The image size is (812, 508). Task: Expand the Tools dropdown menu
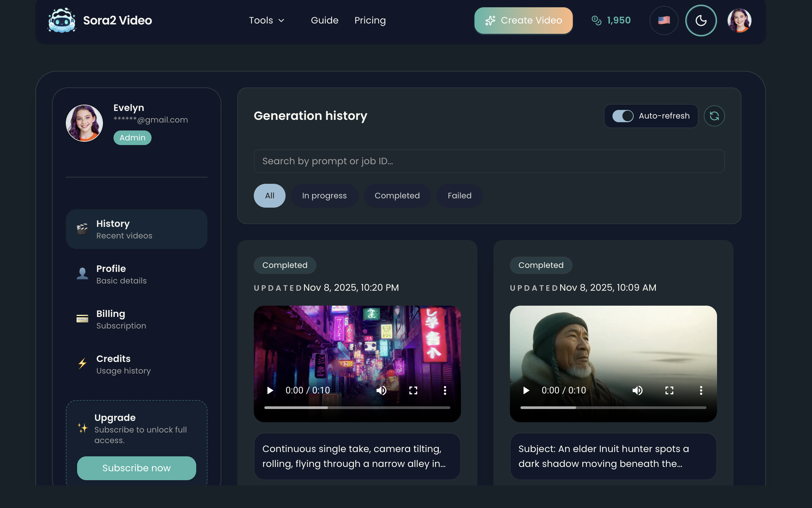[266, 21]
